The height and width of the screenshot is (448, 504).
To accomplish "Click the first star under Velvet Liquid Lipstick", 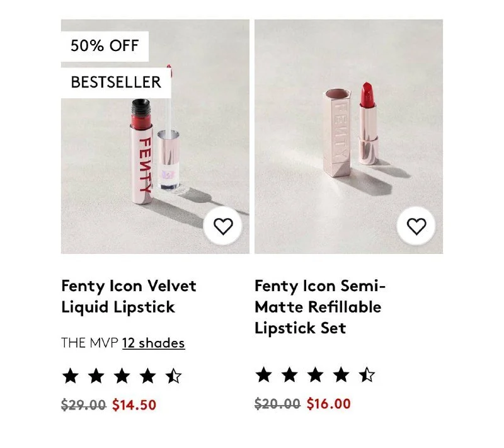I will pos(71,376).
